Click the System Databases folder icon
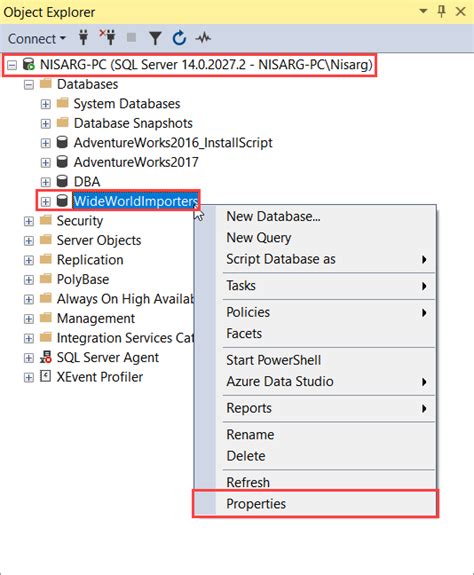 [x=62, y=103]
